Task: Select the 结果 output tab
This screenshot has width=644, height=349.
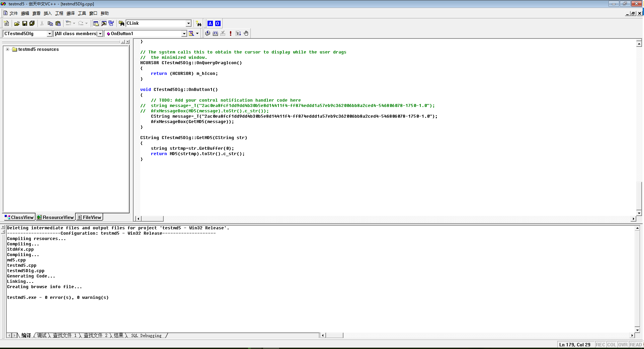Action: (118, 335)
